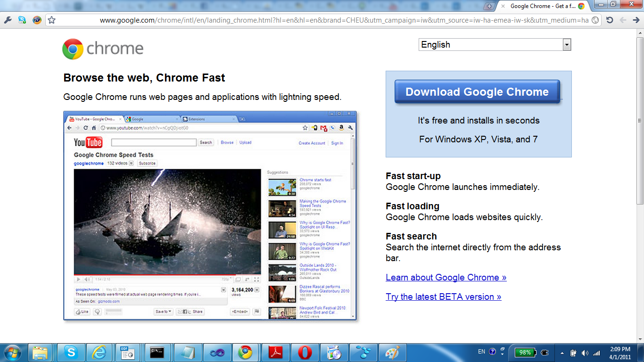Open a new tab with plus button

pyautogui.click(x=489, y=6)
